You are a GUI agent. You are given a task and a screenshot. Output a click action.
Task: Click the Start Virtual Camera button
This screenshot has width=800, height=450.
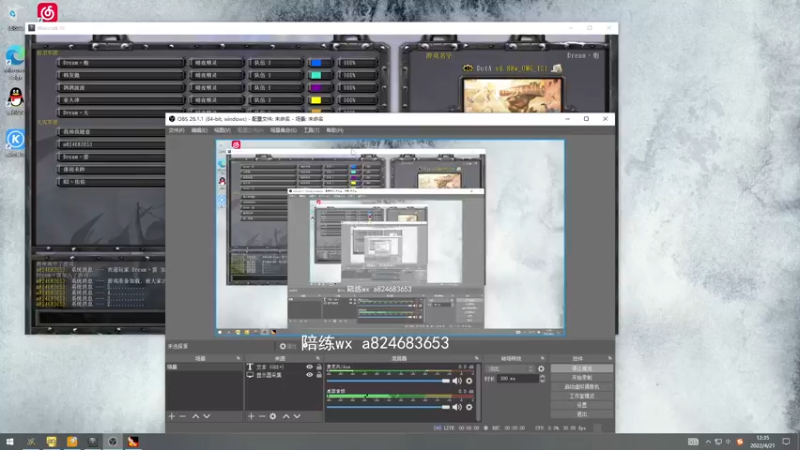(582, 387)
